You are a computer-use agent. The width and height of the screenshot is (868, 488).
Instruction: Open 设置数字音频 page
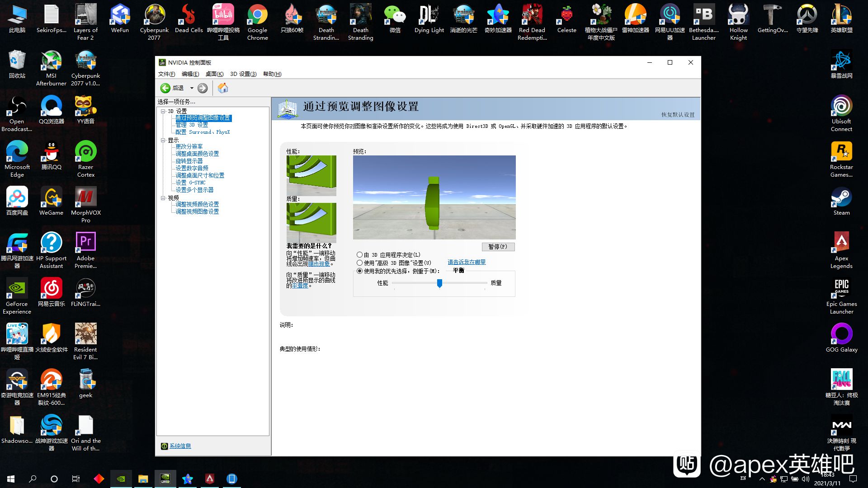[x=192, y=169]
